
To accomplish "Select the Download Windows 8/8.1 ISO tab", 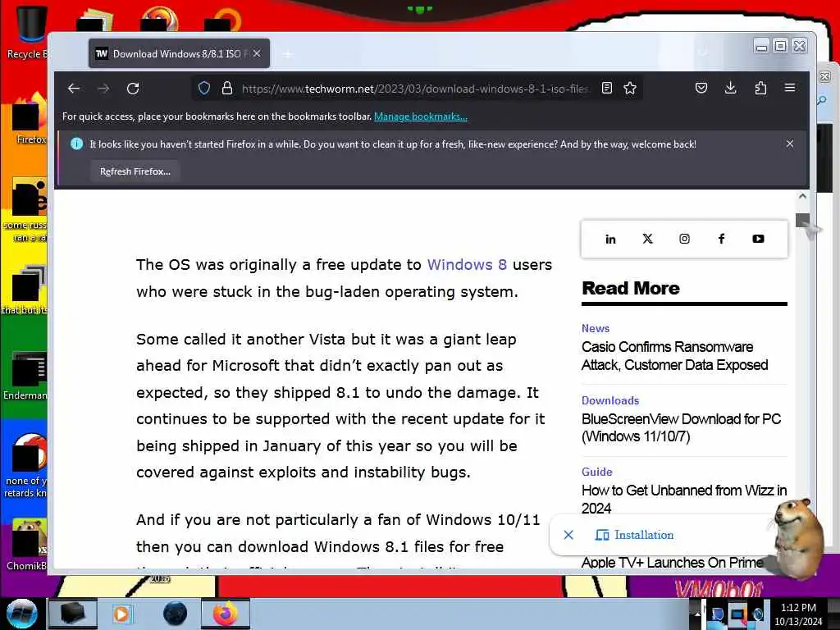I will (x=180, y=53).
